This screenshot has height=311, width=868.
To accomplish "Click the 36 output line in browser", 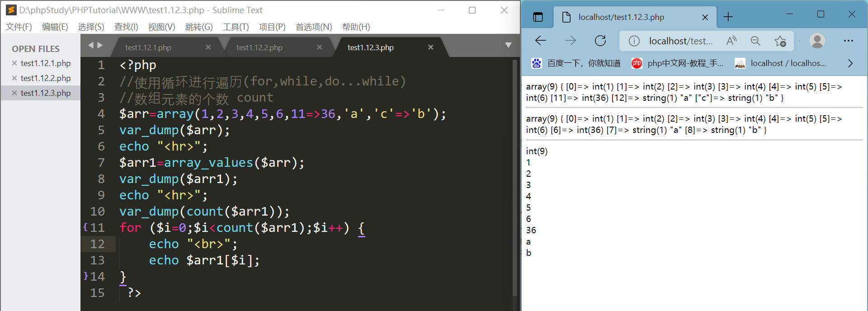I will tap(531, 231).
